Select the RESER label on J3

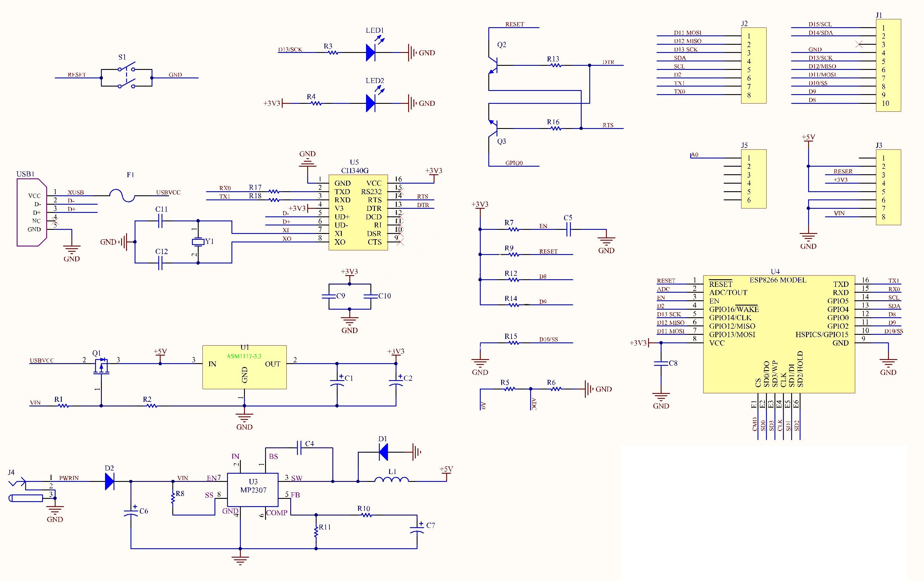pos(843,171)
